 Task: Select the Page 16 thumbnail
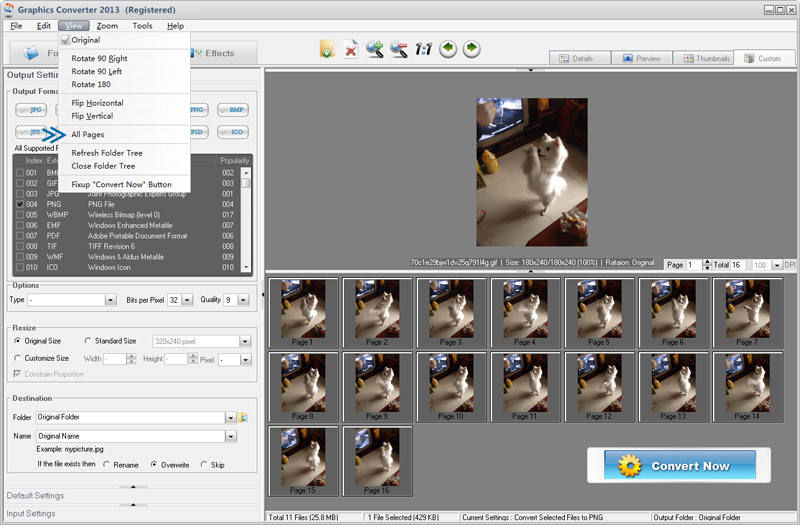(x=377, y=461)
